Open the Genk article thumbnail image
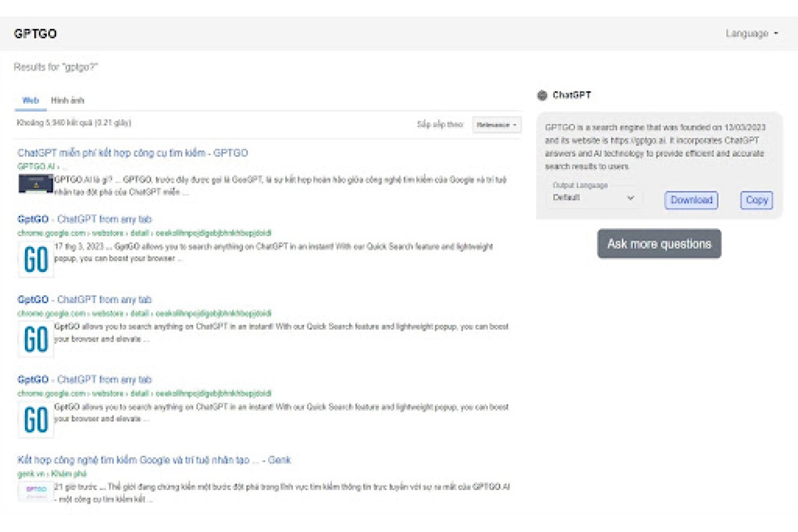Viewport: 798px width, 532px height. pyautogui.click(x=36, y=492)
